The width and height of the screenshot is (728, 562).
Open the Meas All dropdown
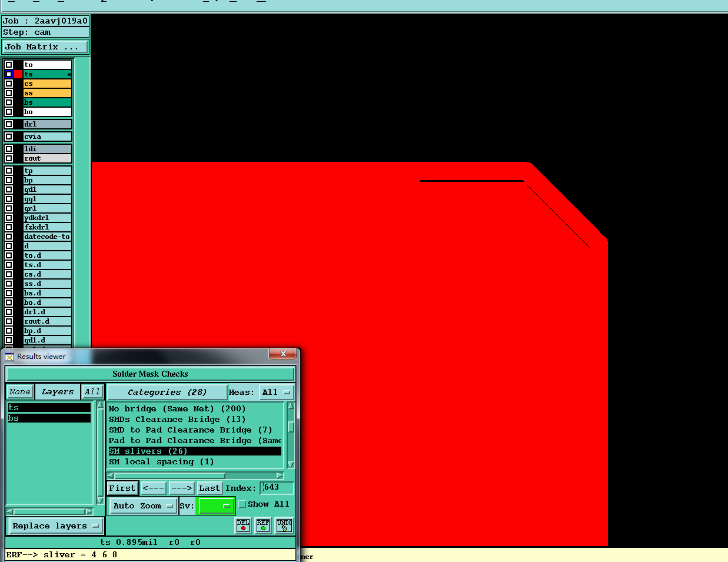point(276,393)
